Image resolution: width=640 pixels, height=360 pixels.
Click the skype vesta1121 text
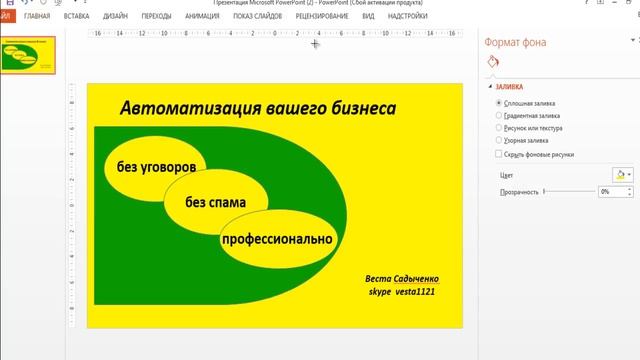(402, 291)
